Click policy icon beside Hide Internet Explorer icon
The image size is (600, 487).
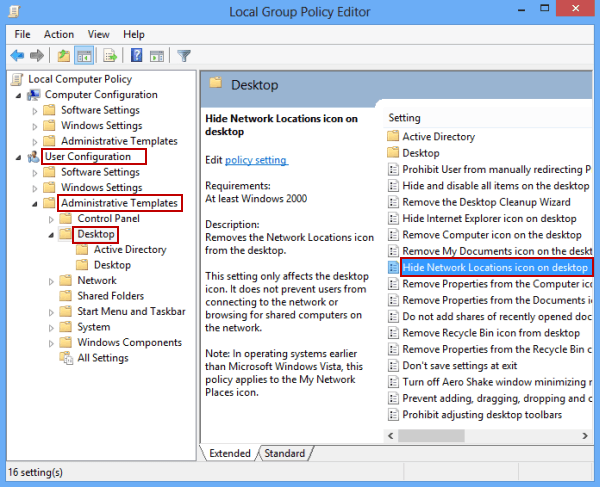coord(393,219)
